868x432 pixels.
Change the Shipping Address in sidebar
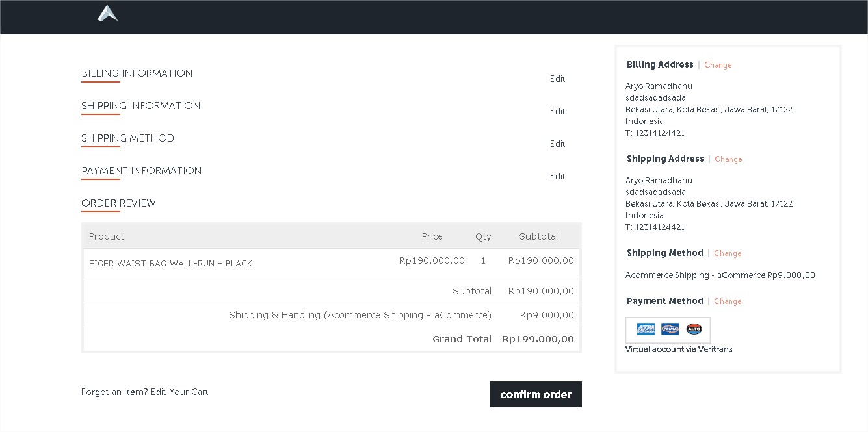tap(728, 159)
